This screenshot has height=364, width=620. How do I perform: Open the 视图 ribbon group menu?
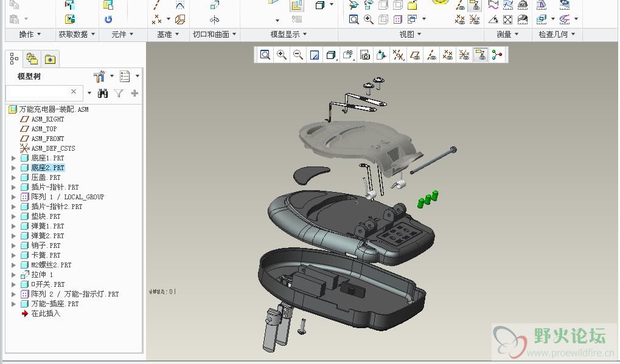411,35
